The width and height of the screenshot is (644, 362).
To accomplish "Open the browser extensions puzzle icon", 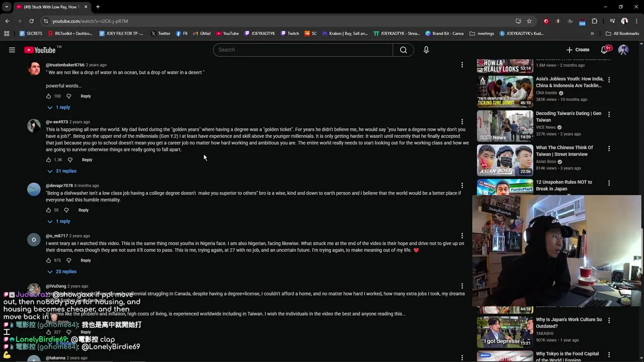I will [595, 21].
